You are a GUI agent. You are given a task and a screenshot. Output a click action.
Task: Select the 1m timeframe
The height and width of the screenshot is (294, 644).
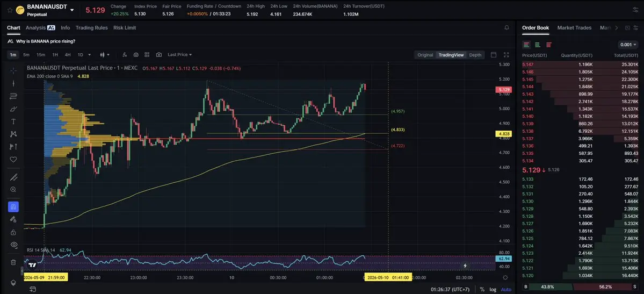tap(13, 55)
